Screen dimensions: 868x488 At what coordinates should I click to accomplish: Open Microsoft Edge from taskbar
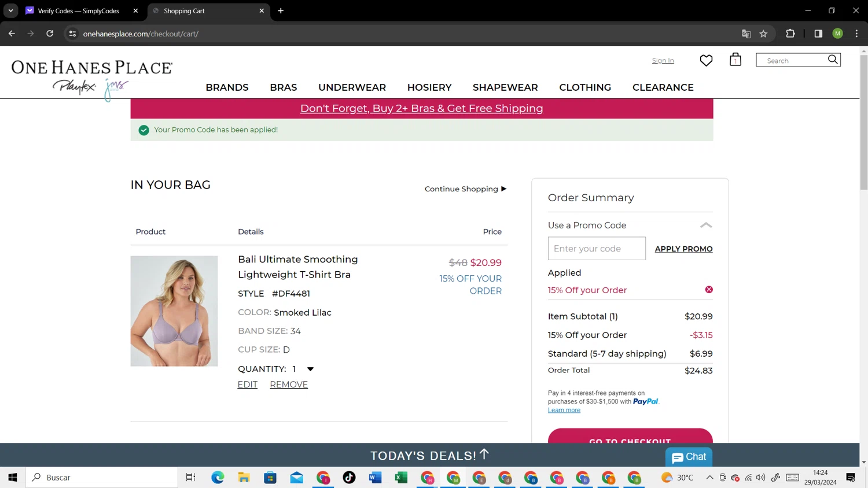[218, 477]
